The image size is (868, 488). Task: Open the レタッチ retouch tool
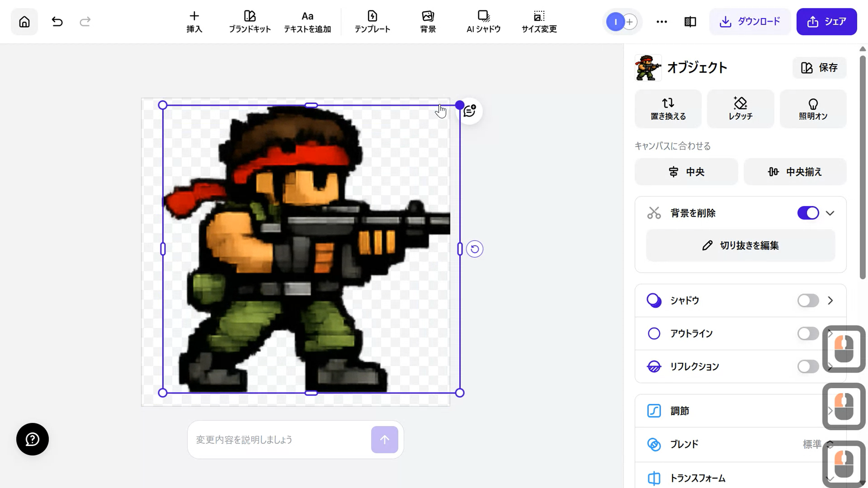[x=740, y=109]
